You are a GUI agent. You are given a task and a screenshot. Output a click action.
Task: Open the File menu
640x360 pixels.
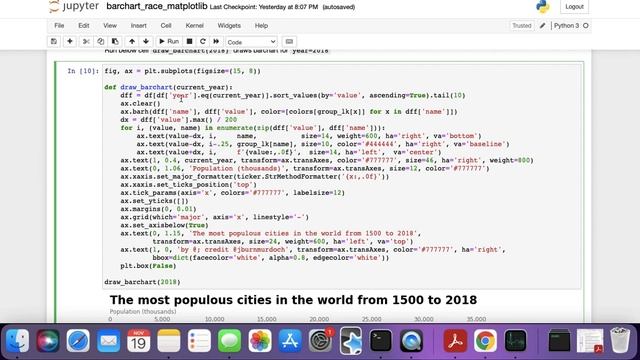pos(59,25)
